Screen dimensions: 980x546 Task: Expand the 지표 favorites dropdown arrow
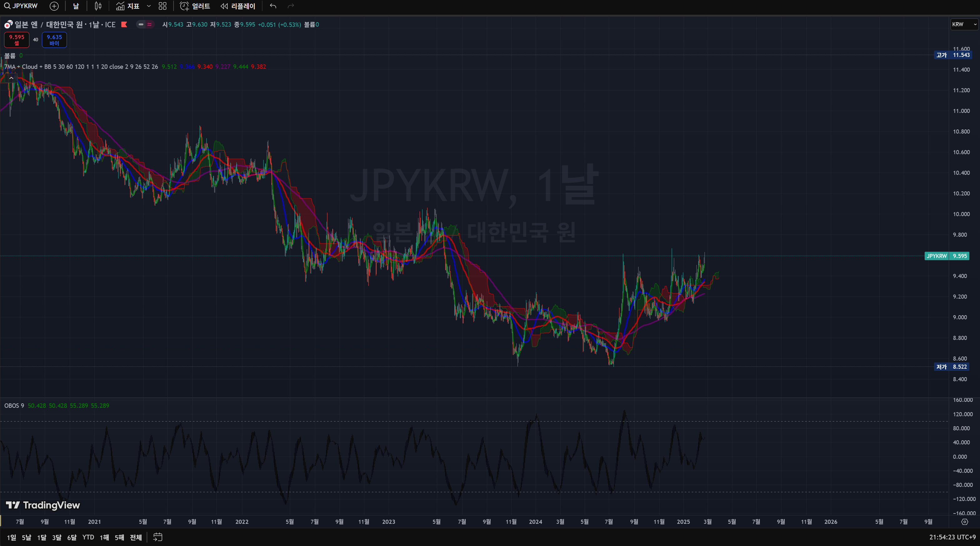pos(149,6)
